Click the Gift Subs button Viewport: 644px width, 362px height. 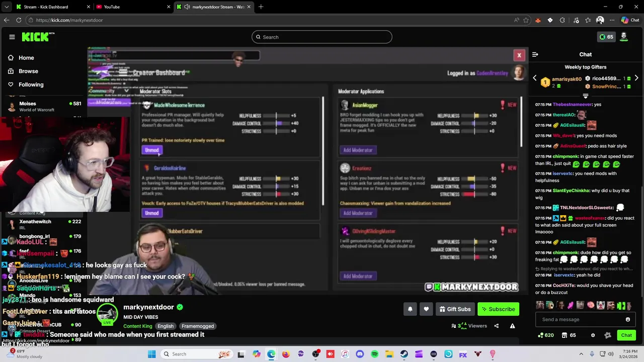455,309
